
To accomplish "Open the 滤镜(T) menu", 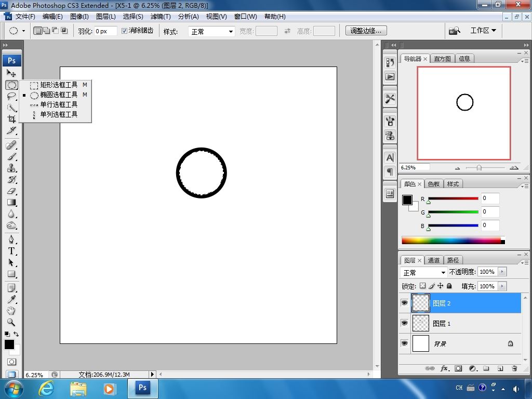I will (161, 17).
